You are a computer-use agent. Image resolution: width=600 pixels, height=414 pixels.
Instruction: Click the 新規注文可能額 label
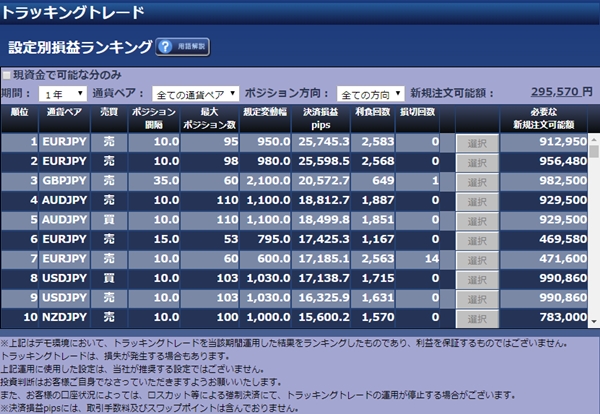coord(452,93)
